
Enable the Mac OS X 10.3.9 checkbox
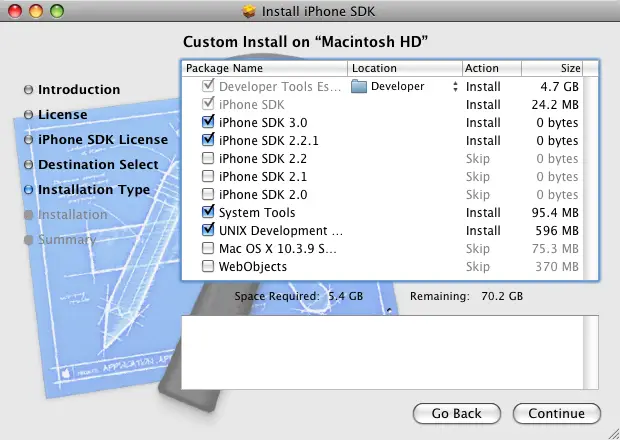[208, 249]
